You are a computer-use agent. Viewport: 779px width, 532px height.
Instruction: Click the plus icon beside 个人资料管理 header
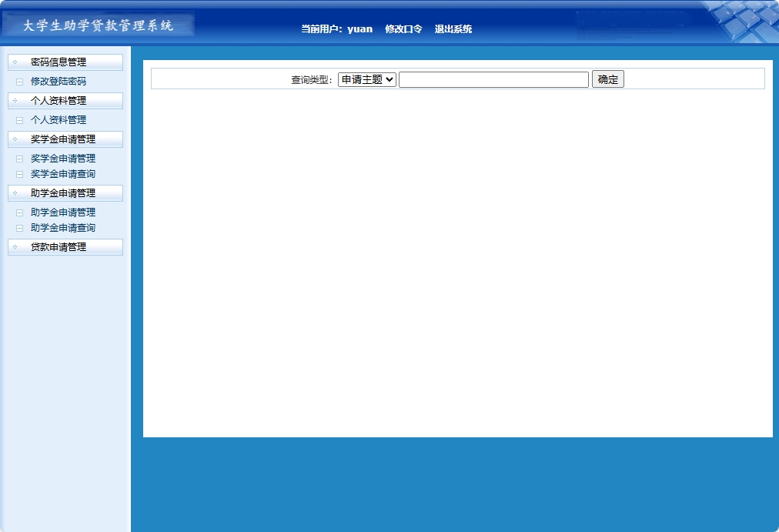point(15,100)
